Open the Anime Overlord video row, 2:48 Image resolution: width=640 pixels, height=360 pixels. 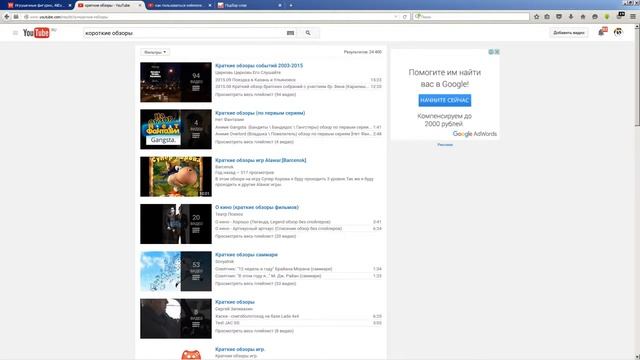(298, 134)
